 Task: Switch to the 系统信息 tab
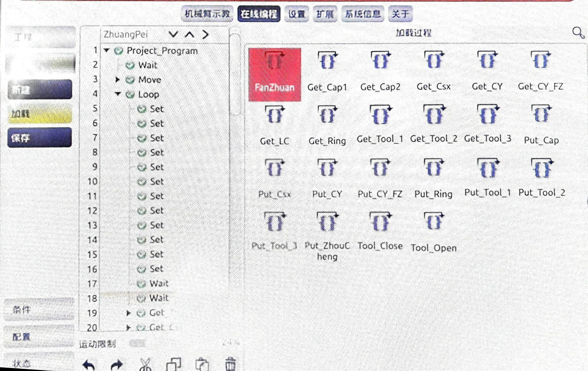tap(363, 14)
